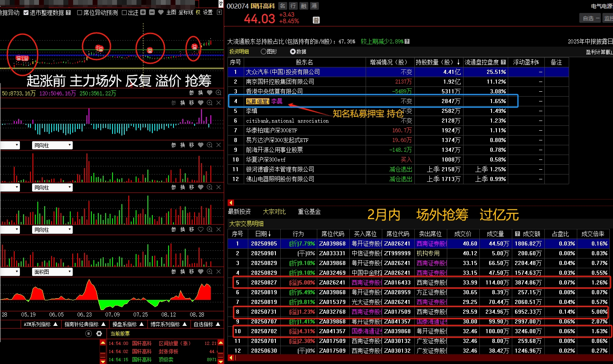The image size is (613, 364).
Task: Select the 大众汽车(中国)投资有限公司 shareholder row
Action: click(398, 72)
